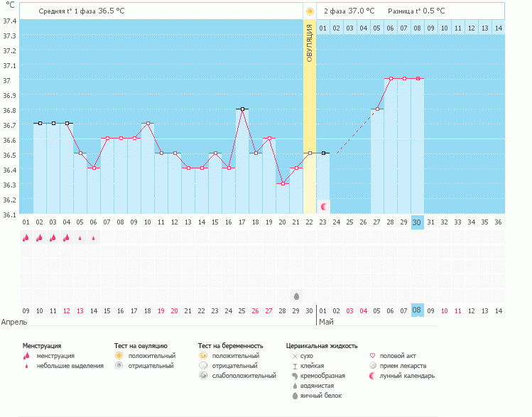The height and width of the screenshot is (417, 532).
Task: Click the menstruation icon in the legend
Action: pos(26,356)
